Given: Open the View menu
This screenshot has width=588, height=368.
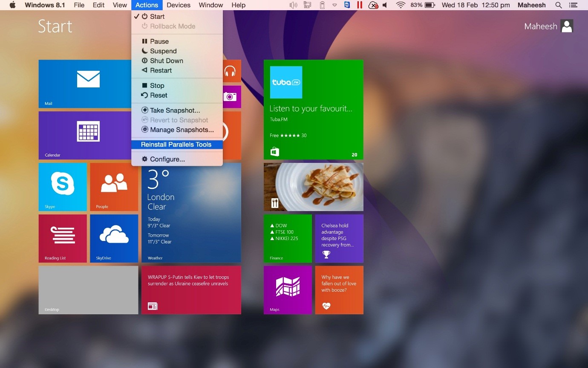Looking at the screenshot, I should tap(120, 5).
